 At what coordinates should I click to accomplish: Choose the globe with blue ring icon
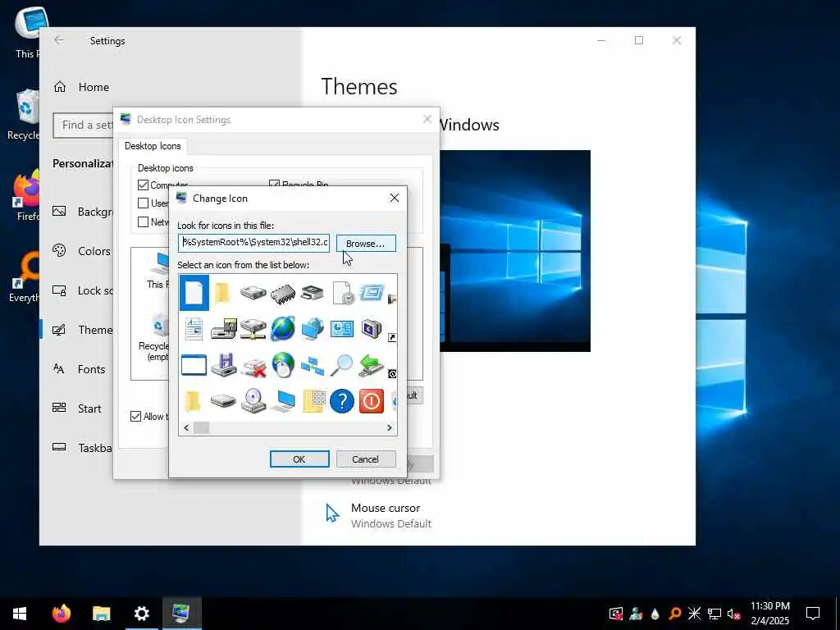[x=283, y=329]
